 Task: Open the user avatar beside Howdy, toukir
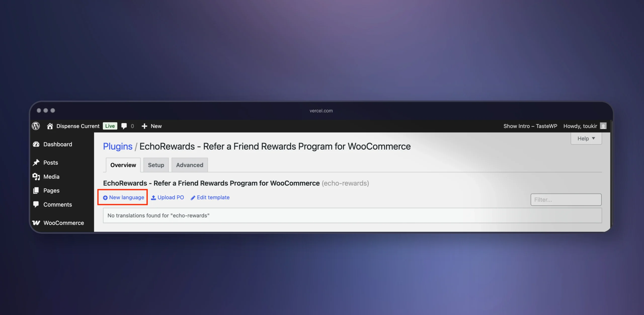point(603,126)
